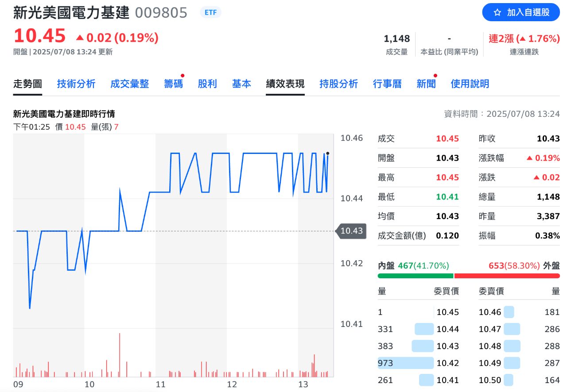
Task: Click the 委賣價 column header
Action: click(x=491, y=291)
